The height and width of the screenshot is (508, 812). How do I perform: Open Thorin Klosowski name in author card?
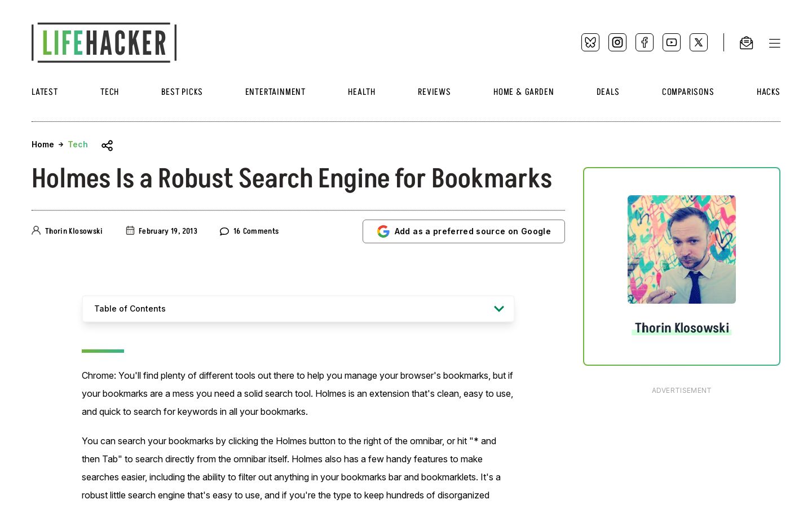click(682, 328)
